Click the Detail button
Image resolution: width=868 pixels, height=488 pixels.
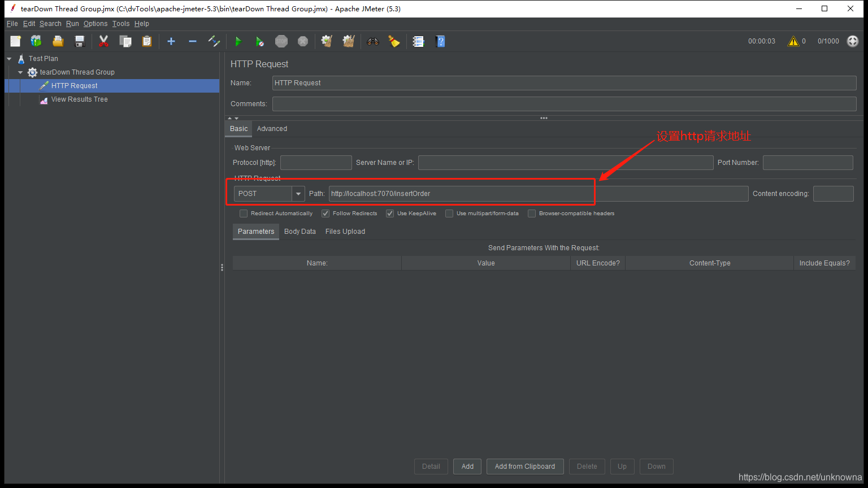pyautogui.click(x=431, y=467)
